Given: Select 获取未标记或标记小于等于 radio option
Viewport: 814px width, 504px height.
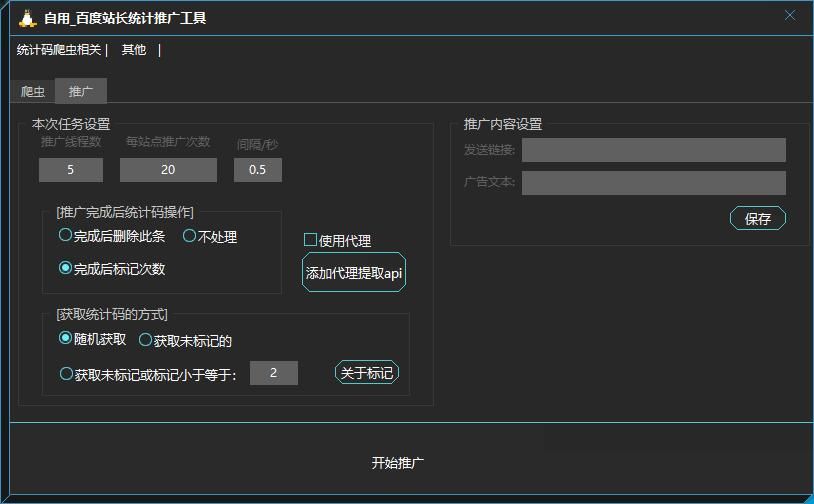Looking at the screenshot, I should 67,374.
